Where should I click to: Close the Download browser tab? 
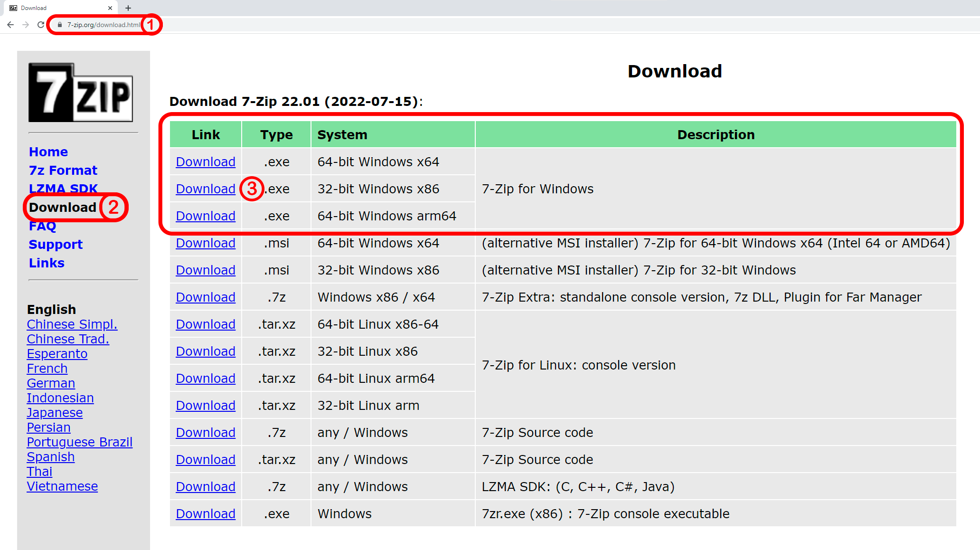110,8
